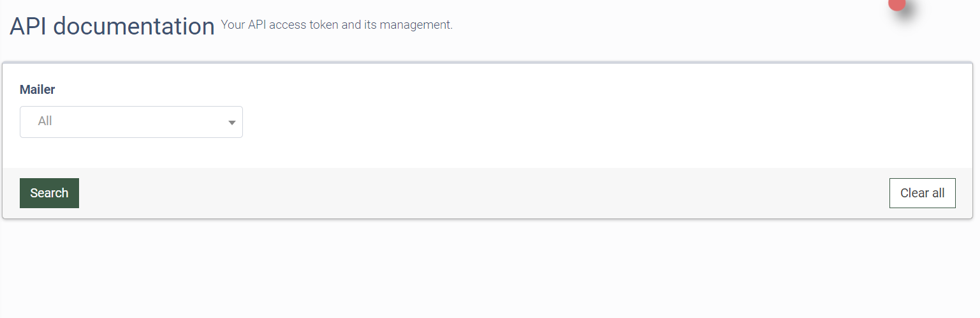Click the blank area below the filter panel
This screenshot has height=318, width=980.
(490, 268)
